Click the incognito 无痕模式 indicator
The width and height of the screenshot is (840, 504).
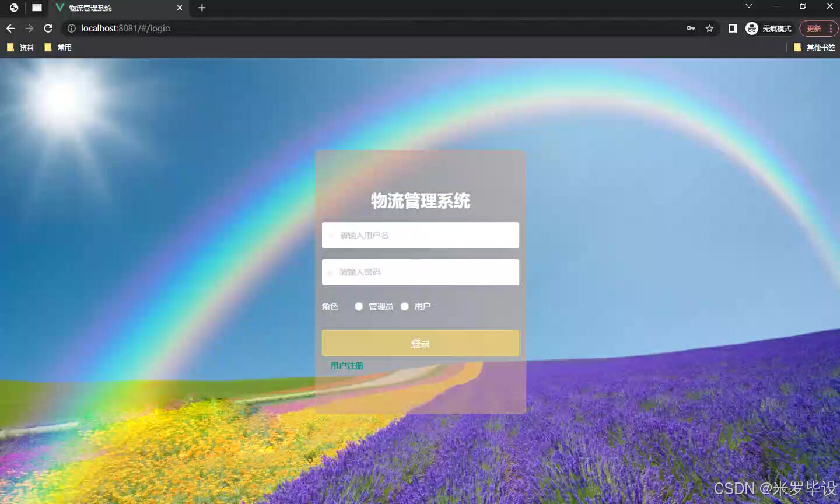tap(769, 28)
